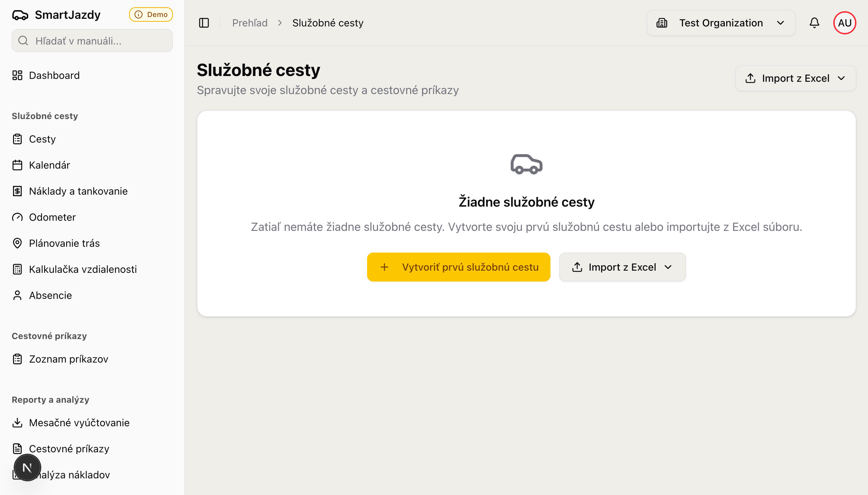868x495 pixels.
Task: Open Náklady a tankovanie page
Action: coord(78,191)
